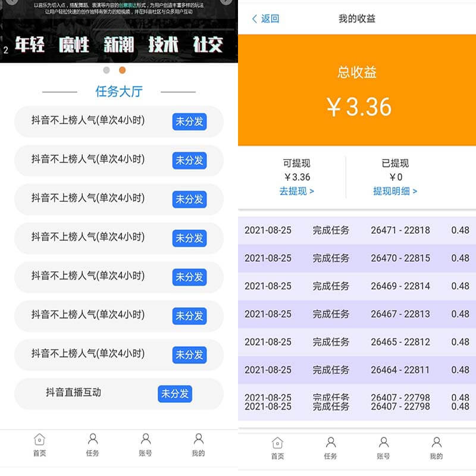Open the 任务 tab under the task hall
The height and width of the screenshot is (476, 476).
pyautogui.click(x=93, y=444)
